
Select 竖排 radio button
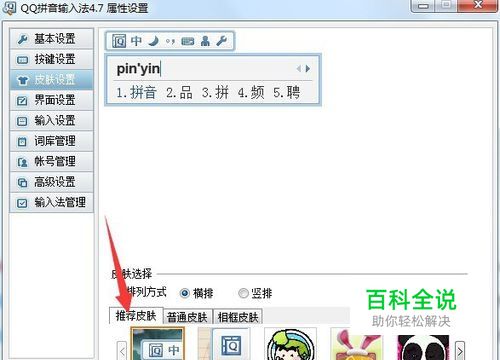click(x=243, y=293)
